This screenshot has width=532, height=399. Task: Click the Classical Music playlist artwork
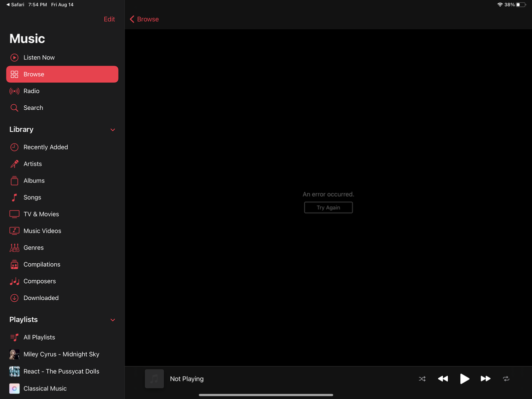pyautogui.click(x=14, y=389)
